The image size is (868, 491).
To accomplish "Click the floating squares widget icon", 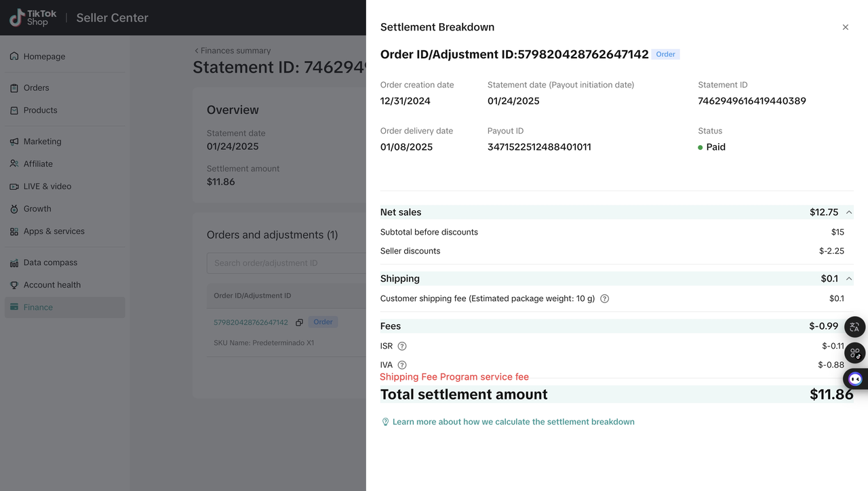I will (x=855, y=353).
